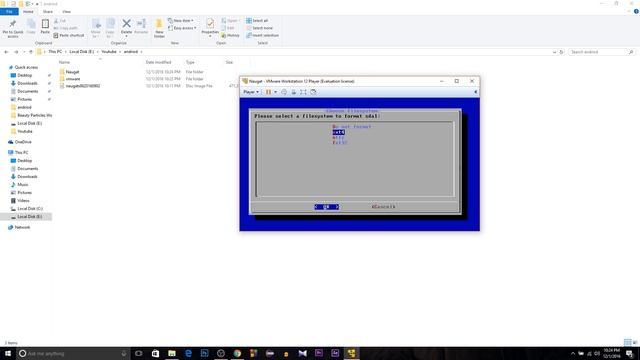Click Edit in ribbon Open group
The image size is (640, 360).
coord(228,28)
